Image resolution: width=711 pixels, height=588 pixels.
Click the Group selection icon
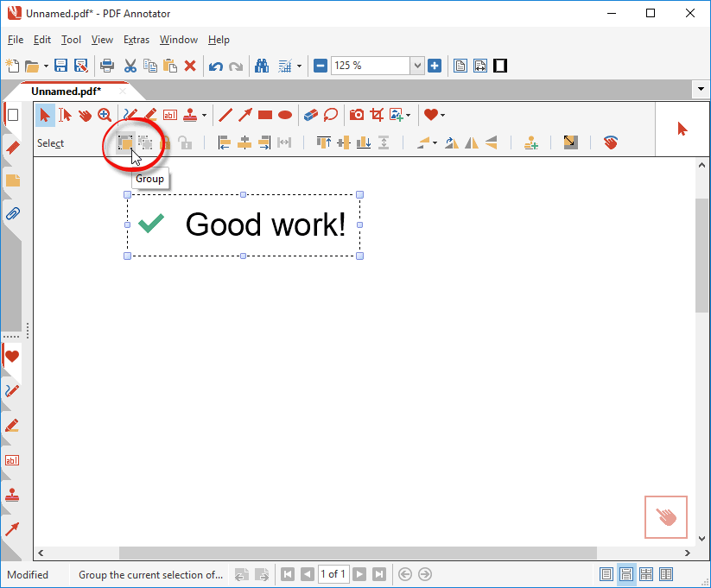126,143
